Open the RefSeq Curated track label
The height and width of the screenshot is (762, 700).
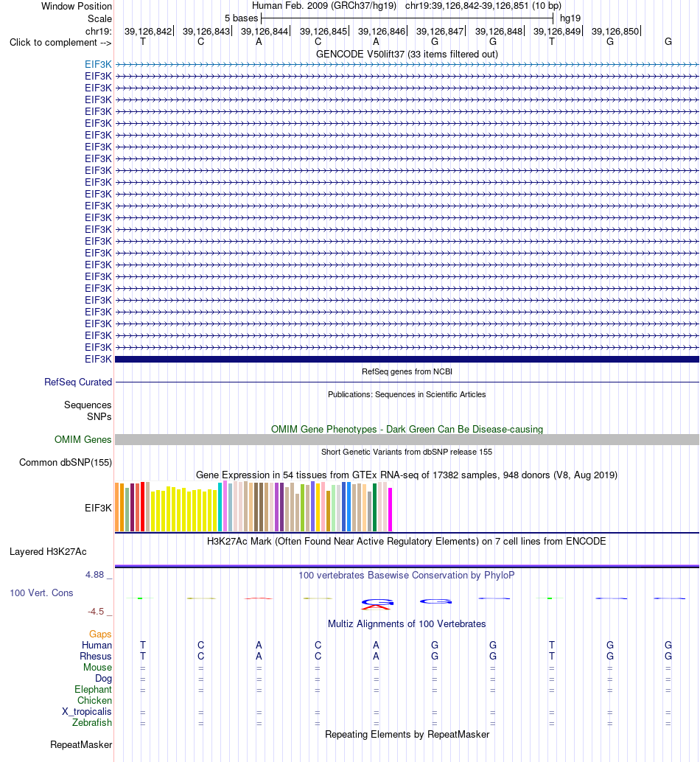pos(78,382)
